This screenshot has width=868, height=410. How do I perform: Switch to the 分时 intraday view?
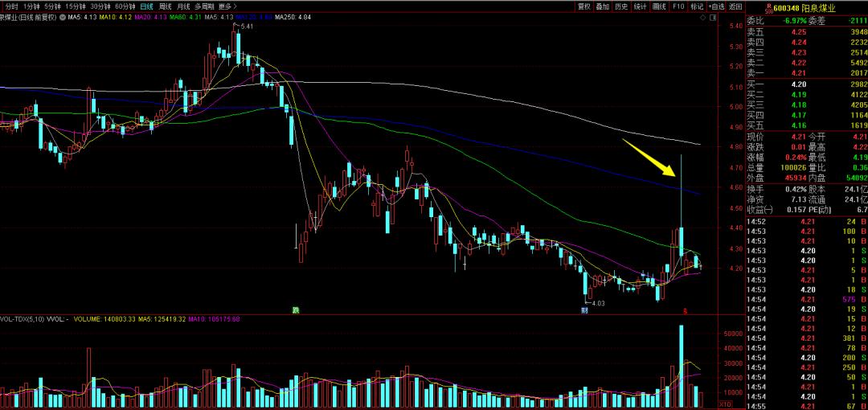click(x=11, y=6)
